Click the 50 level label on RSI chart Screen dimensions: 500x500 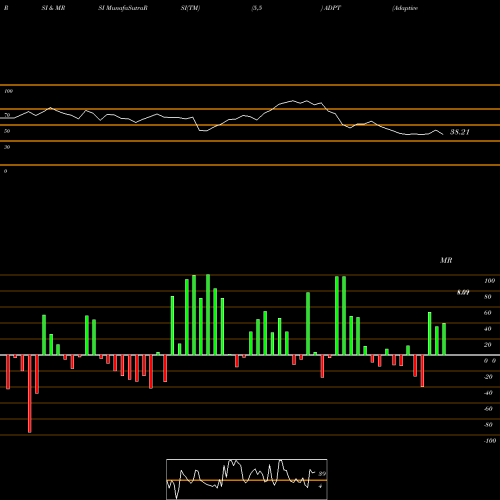pos(7,131)
